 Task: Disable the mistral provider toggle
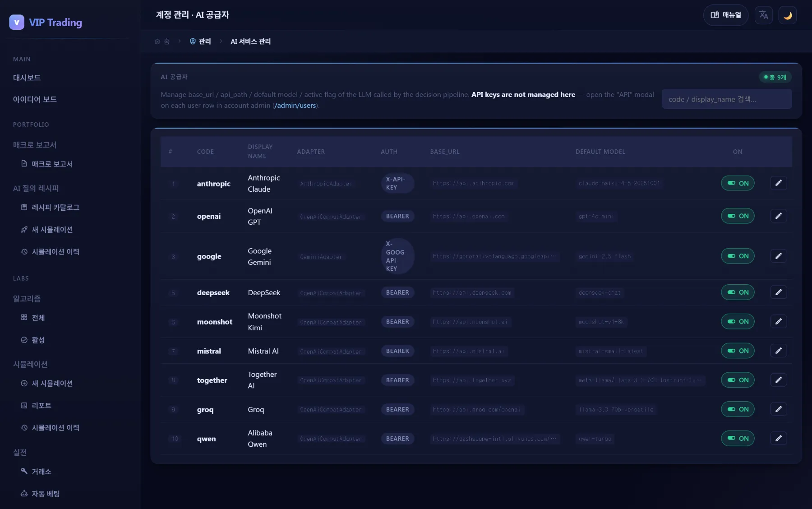(738, 351)
